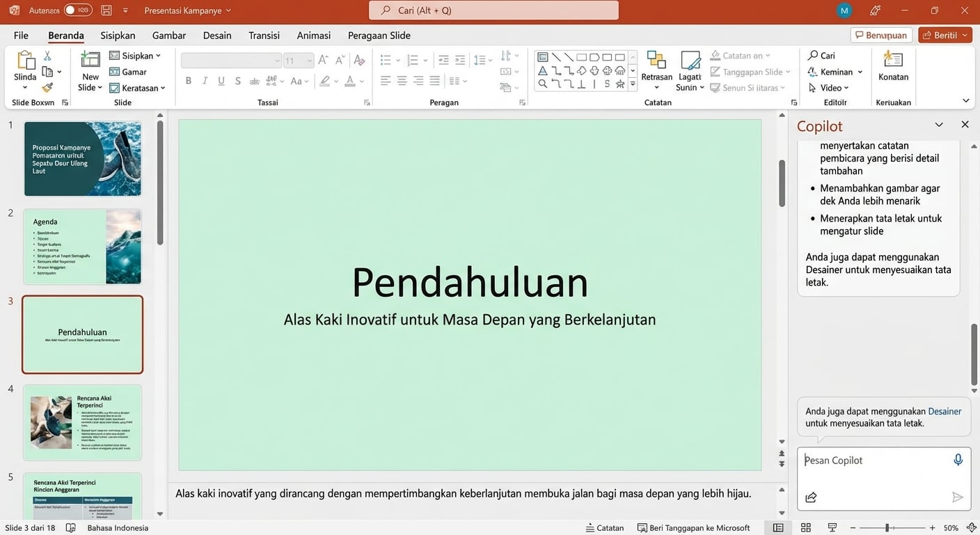The image size is (980, 535).
Task: Click the microphone icon in Copilot input
Action: [x=958, y=459]
